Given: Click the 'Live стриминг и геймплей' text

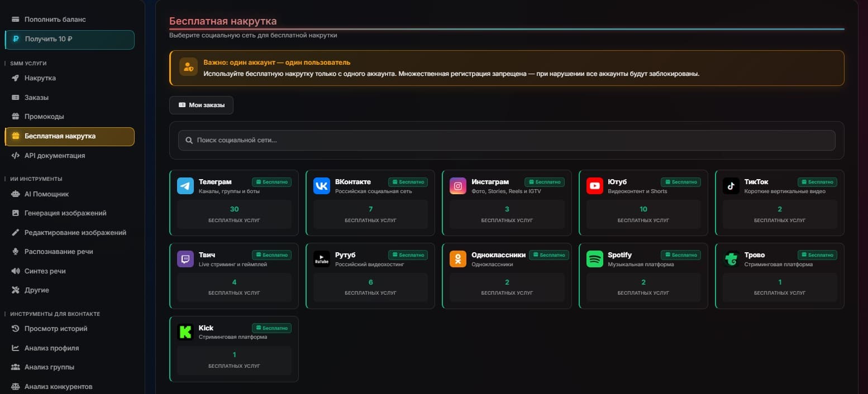Looking at the screenshot, I should tap(233, 265).
